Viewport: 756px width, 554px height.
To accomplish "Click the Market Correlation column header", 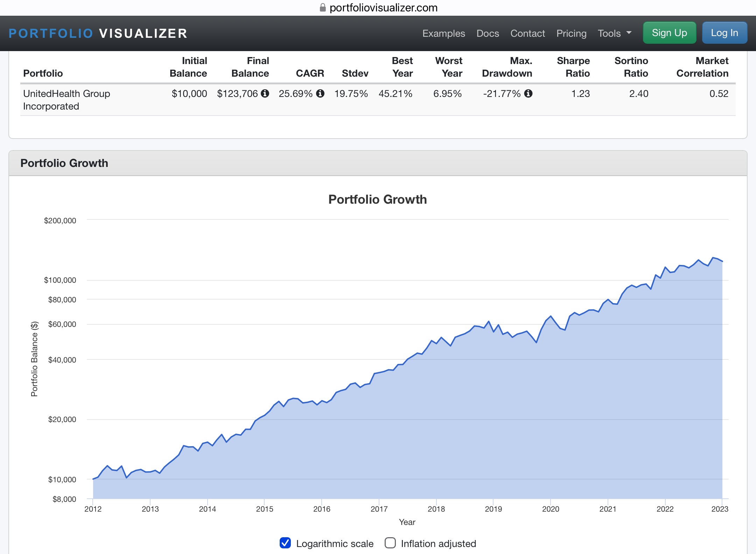I will 702,67.
